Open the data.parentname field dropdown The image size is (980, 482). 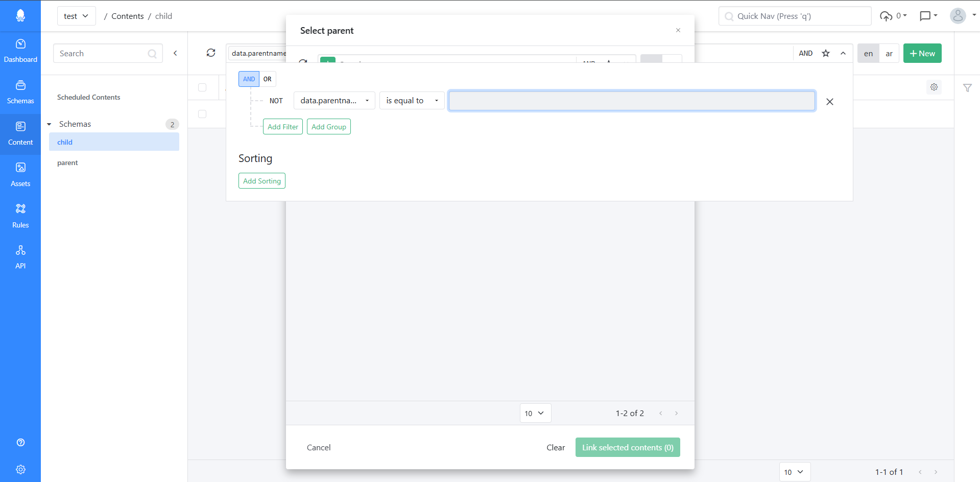point(334,101)
